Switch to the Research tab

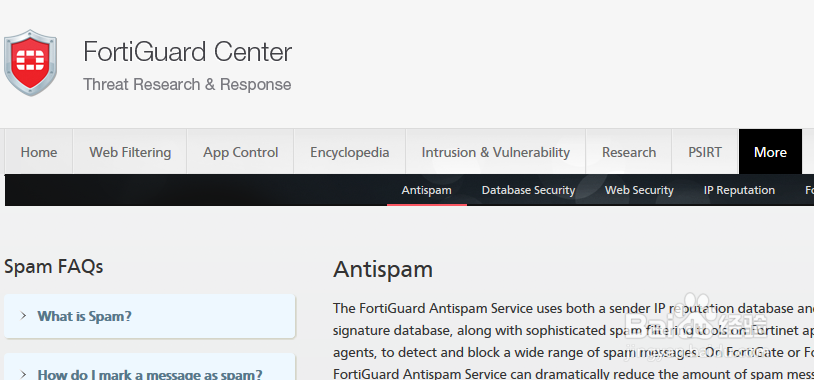(x=629, y=152)
